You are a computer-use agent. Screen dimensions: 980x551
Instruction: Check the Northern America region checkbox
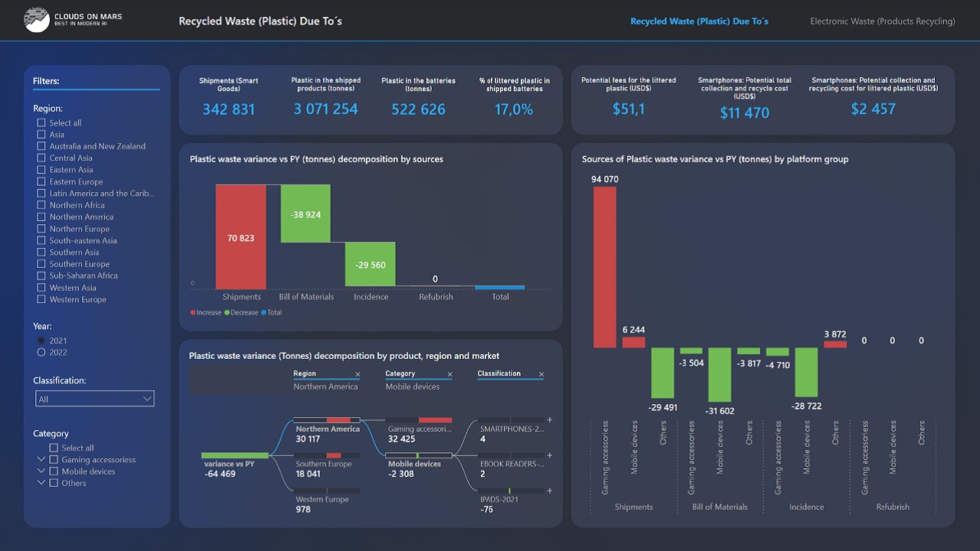pos(41,217)
